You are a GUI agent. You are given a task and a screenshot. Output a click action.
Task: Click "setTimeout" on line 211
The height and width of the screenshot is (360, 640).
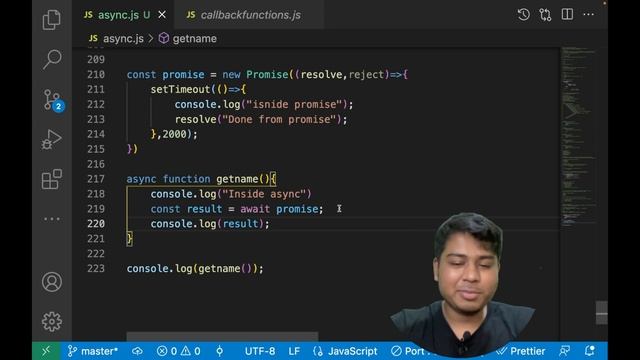click(x=180, y=89)
